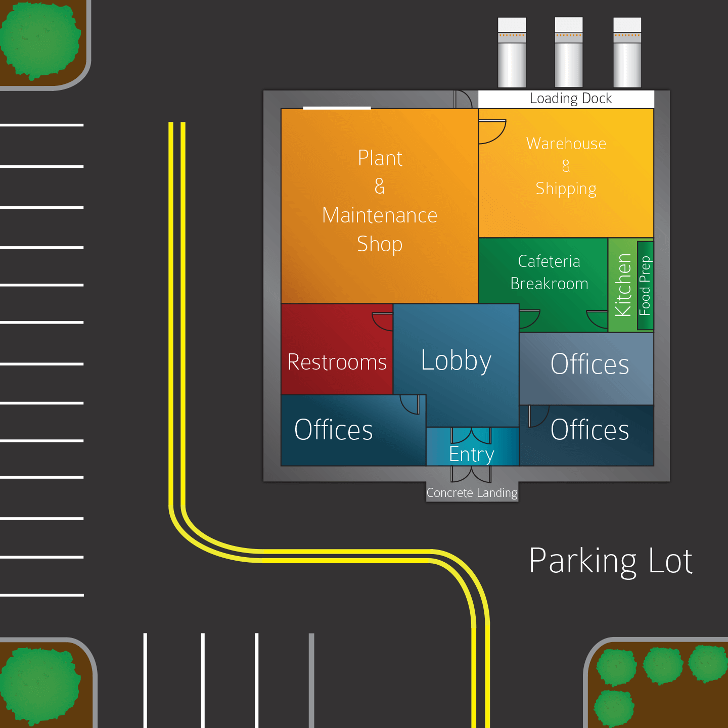The width and height of the screenshot is (728, 728).
Task: Click the Parking Lot label
Action: point(610,561)
